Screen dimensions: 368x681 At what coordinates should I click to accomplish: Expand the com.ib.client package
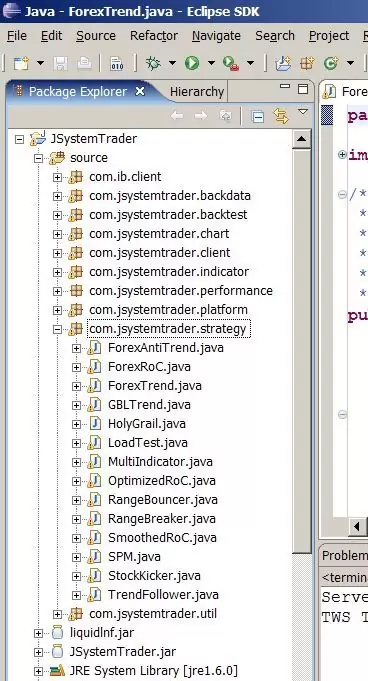point(57,177)
